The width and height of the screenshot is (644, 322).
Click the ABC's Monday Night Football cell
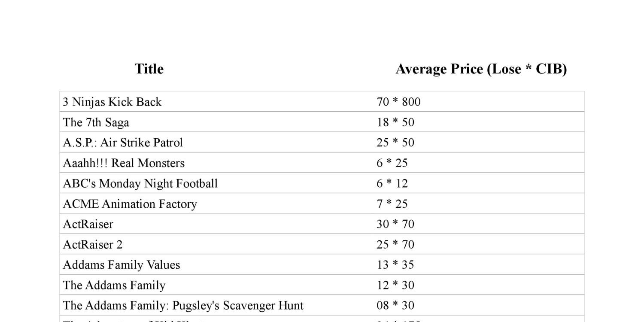click(x=140, y=183)
